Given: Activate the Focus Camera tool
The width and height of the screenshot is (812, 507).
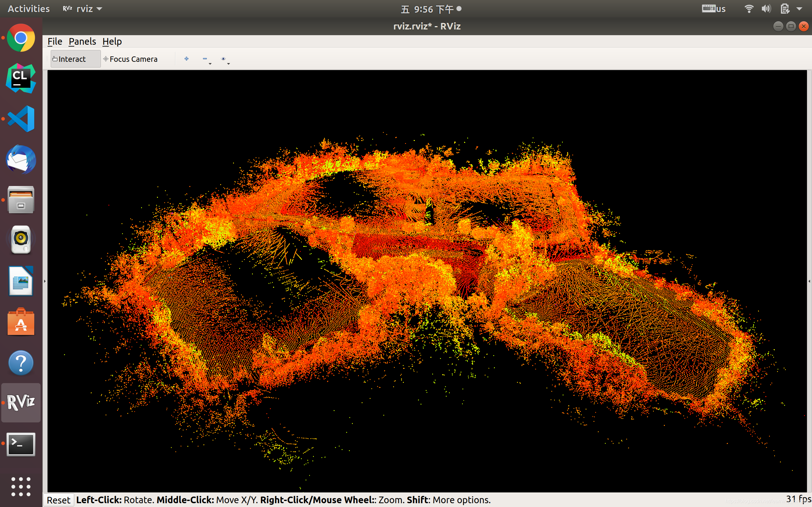Looking at the screenshot, I should (x=131, y=59).
